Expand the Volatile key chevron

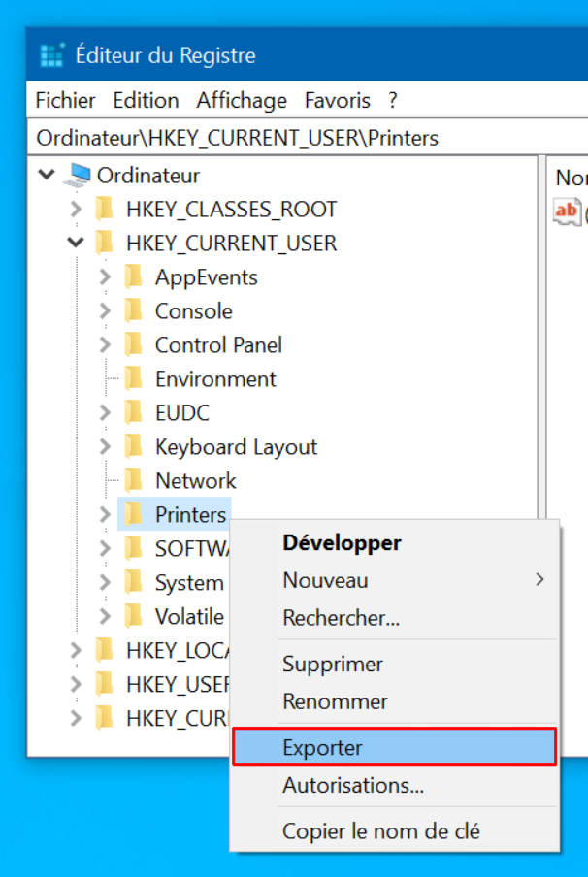pos(105,616)
